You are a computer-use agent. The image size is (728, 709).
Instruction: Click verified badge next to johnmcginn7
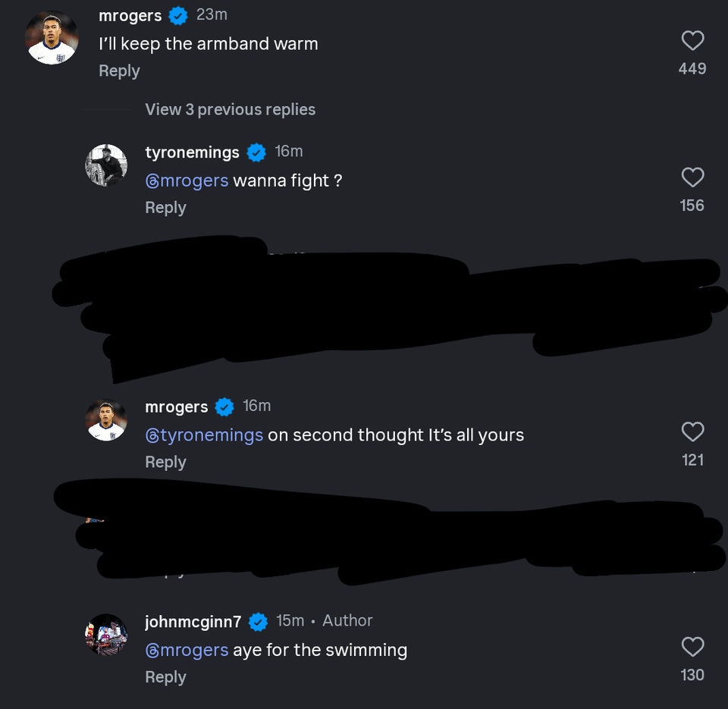(259, 622)
